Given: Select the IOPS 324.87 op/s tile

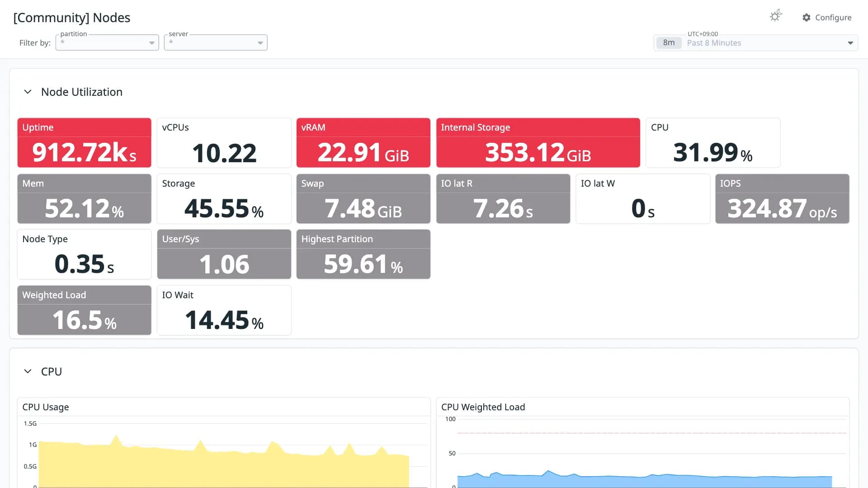Looking at the screenshot, I should [782, 199].
